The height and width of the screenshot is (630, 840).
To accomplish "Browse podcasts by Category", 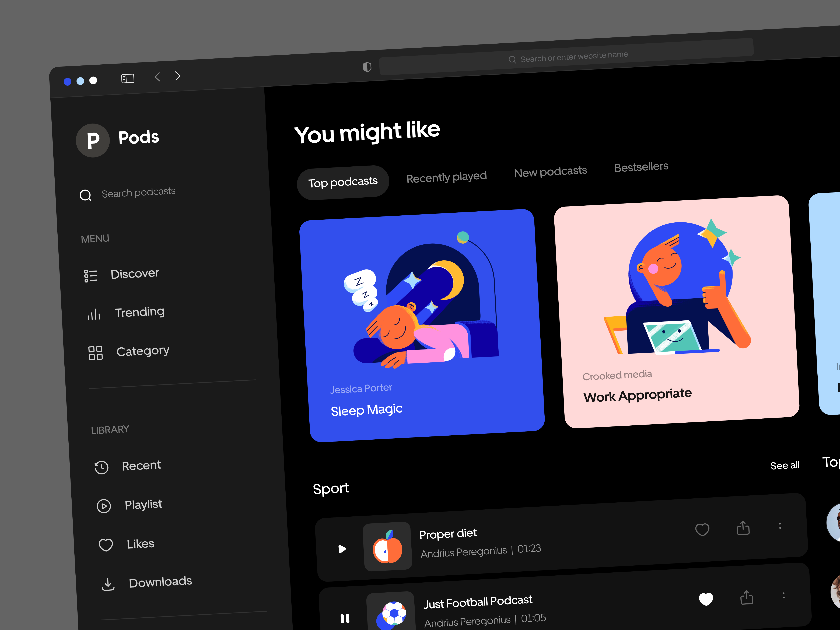I will pyautogui.click(x=143, y=351).
